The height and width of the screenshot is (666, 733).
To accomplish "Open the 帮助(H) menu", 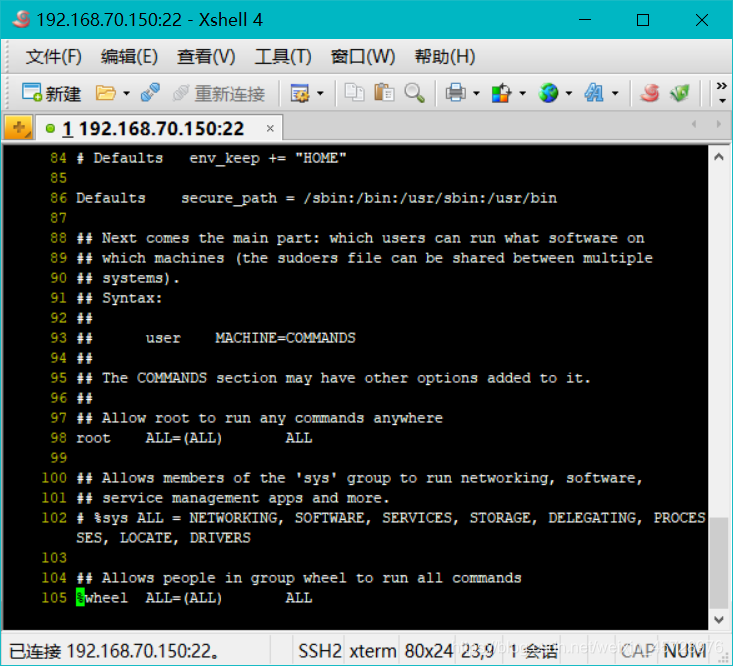I will point(445,57).
